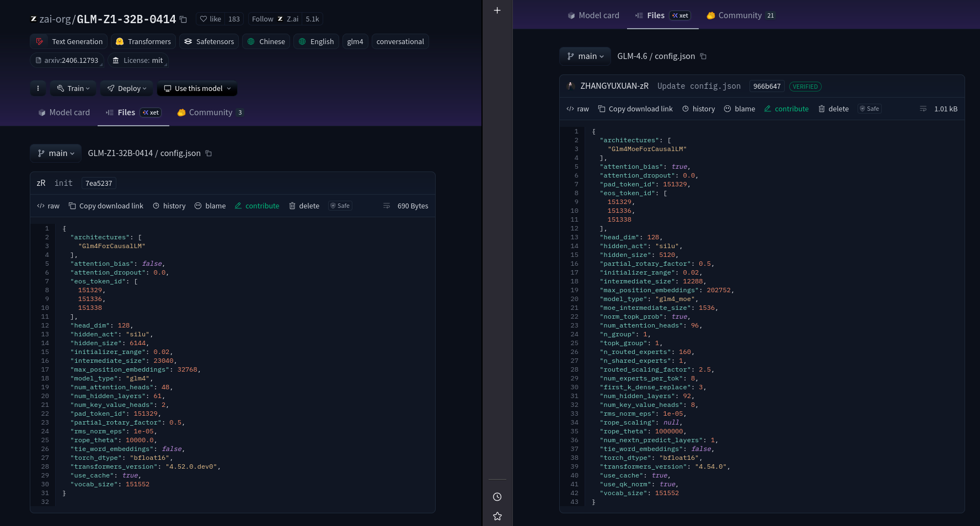Click contribute for the 690 Bytes config
Viewport: 980px width, 526px height.
click(x=257, y=206)
